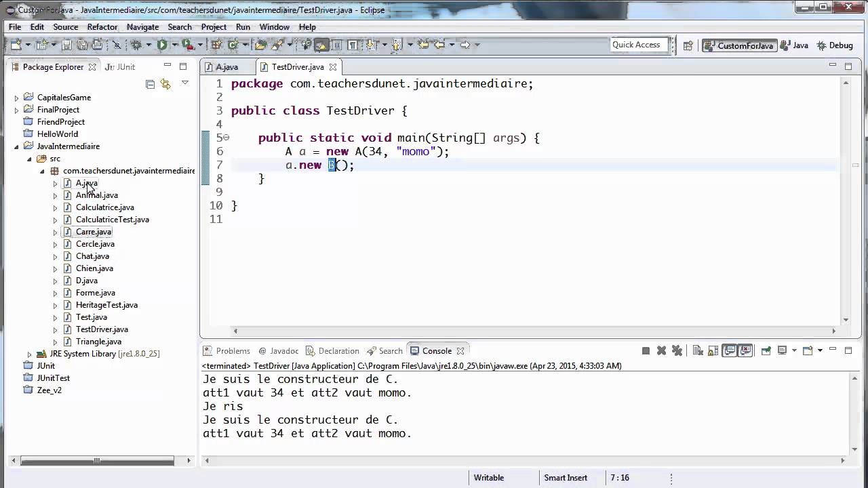Jump to Last Edit Location icon
Screen dimensions: 868x488
[423, 45]
